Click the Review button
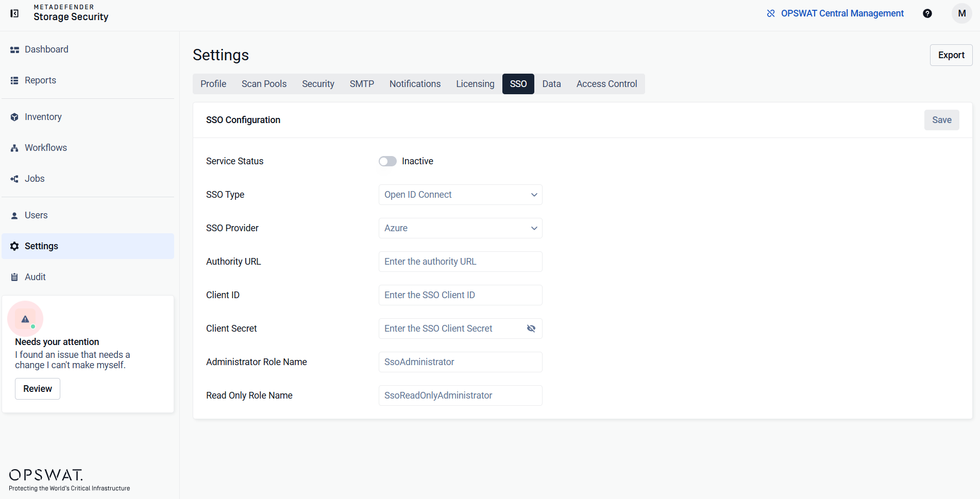This screenshot has width=980, height=499. pyautogui.click(x=38, y=389)
